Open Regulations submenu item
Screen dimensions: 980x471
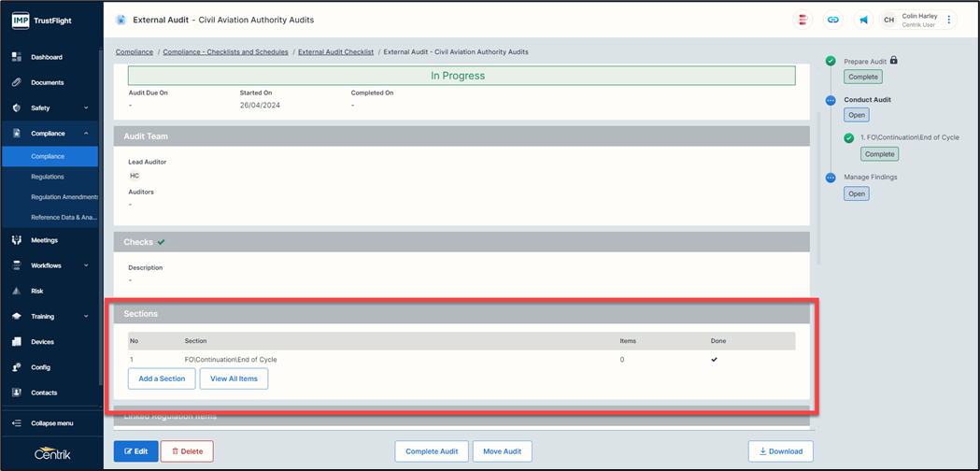48,177
